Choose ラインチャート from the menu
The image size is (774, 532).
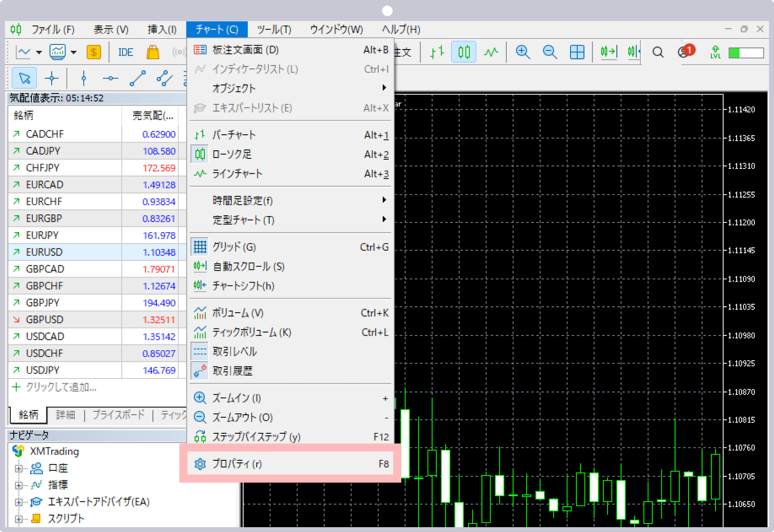pos(290,173)
